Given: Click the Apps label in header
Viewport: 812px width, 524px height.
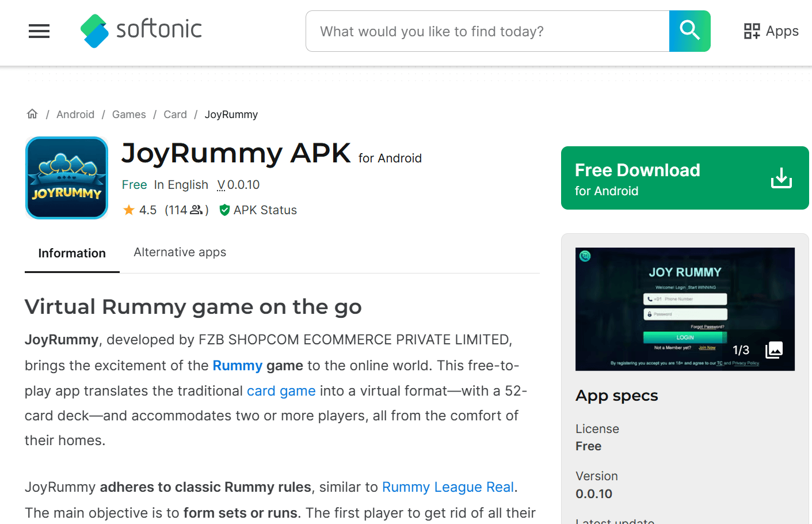Looking at the screenshot, I should [782, 31].
